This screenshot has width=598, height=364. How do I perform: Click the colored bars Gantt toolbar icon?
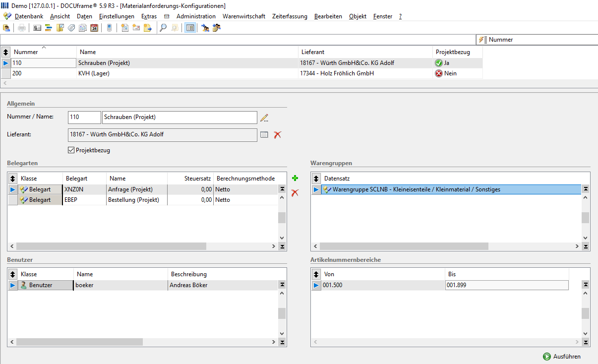49,28
